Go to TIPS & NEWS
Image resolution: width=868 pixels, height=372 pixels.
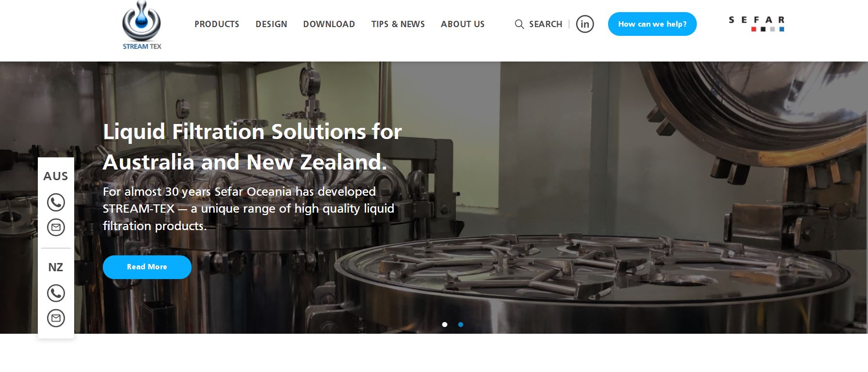click(398, 24)
